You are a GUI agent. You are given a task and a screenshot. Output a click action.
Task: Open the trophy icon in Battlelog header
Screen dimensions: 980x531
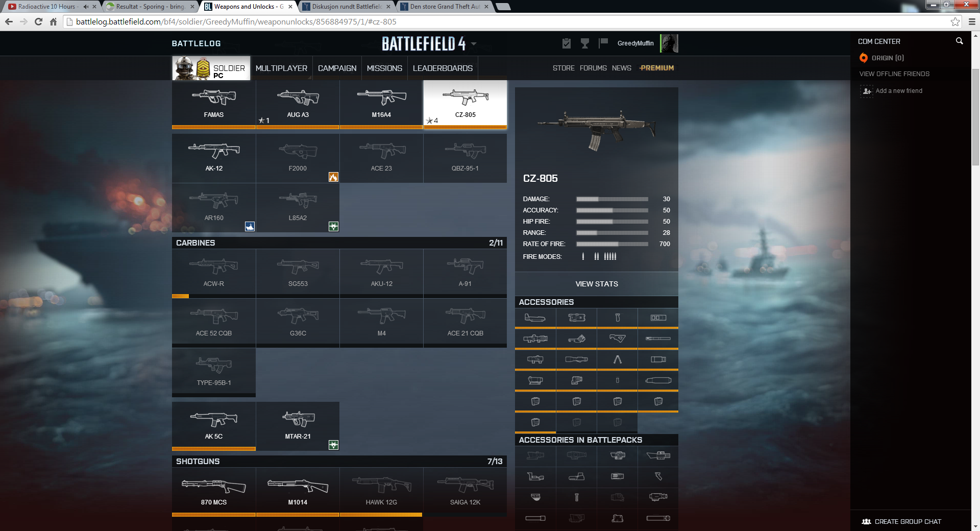[x=585, y=43]
